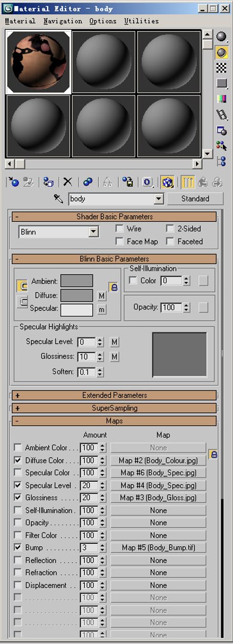
Task: Click the Ambient color swatch
Action: click(77, 281)
